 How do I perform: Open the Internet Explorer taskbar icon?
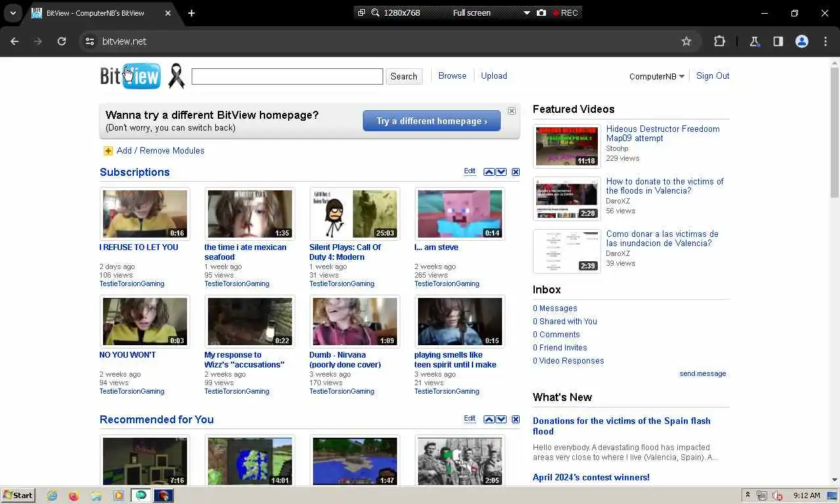52,496
